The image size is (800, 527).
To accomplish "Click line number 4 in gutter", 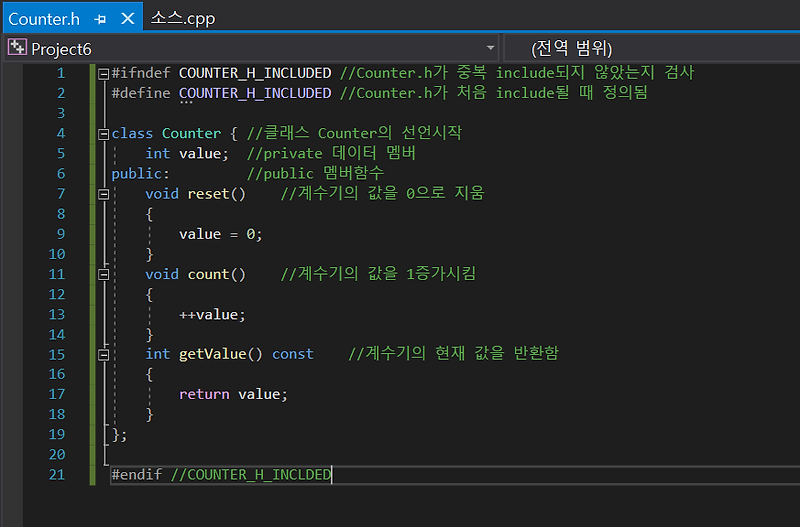I will point(61,134).
